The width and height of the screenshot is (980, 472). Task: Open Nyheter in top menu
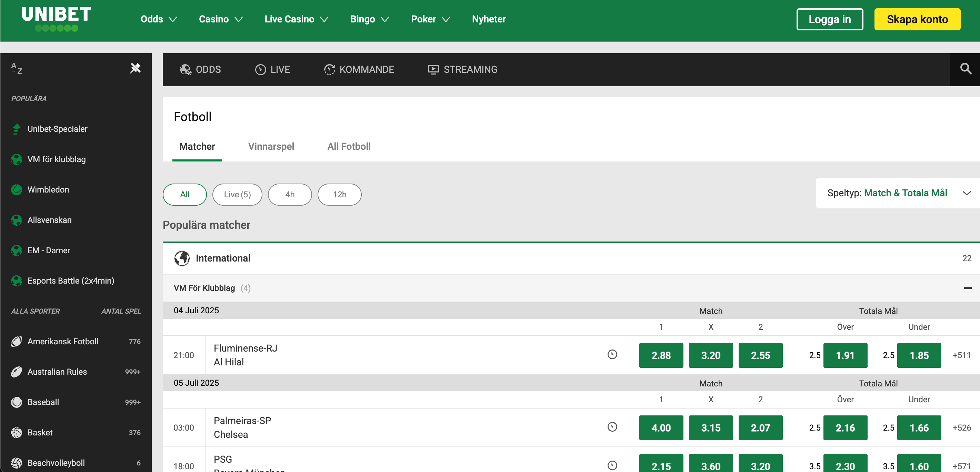click(x=489, y=19)
